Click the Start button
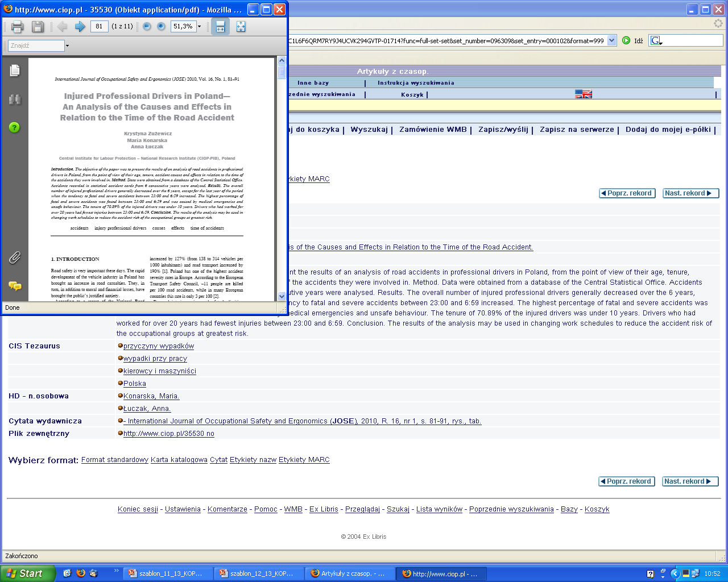 (28, 573)
